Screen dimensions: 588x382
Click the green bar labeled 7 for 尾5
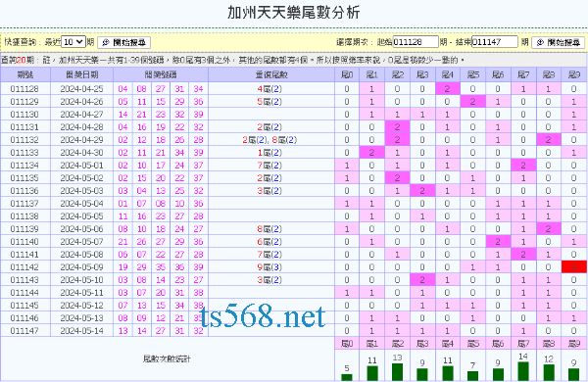[472, 376]
